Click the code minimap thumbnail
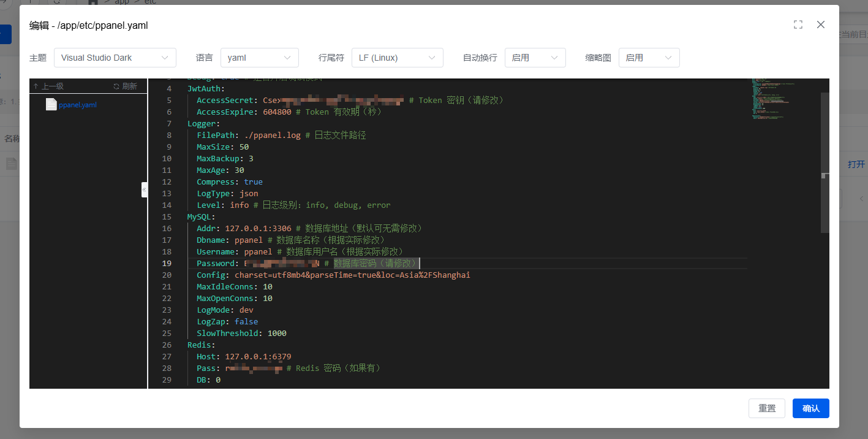The height and width of the screenshot is (439, 868). [772, 98]
